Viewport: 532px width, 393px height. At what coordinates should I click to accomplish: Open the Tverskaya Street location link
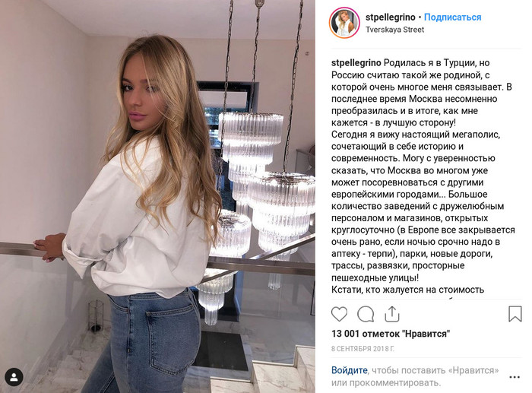coord(394,30)
